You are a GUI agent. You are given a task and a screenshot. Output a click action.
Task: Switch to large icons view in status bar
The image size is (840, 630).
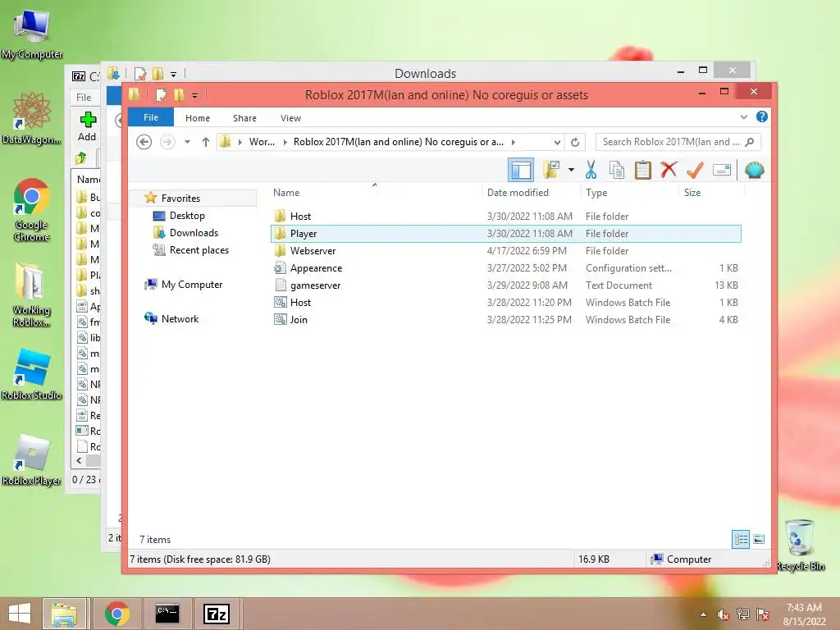(x=759, y=540)
